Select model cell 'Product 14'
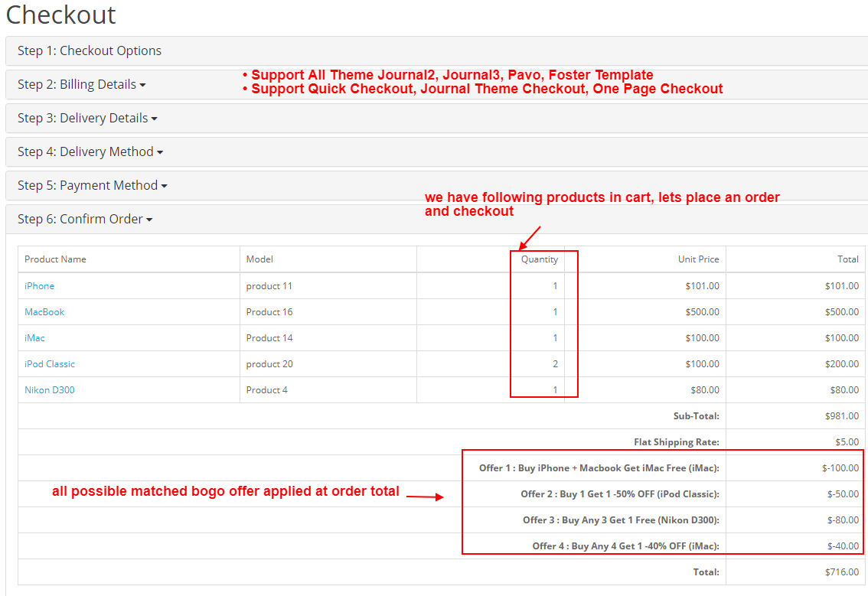Viewport: 868px width, 596px height. click(269, 338)
